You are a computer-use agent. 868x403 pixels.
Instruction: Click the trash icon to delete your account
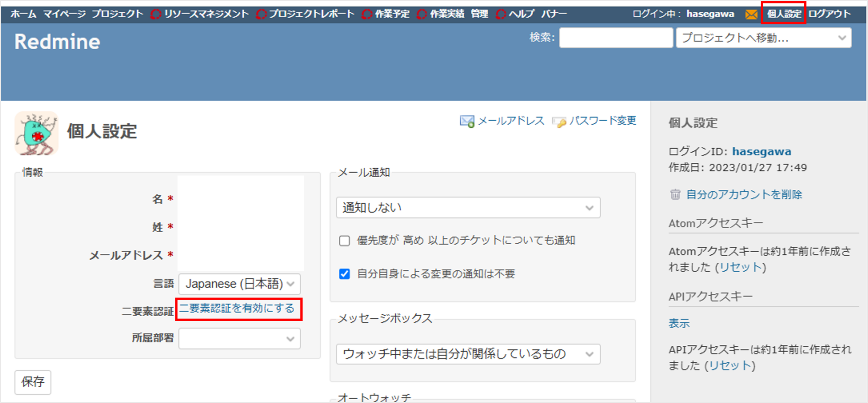click(x=675, y=195)
